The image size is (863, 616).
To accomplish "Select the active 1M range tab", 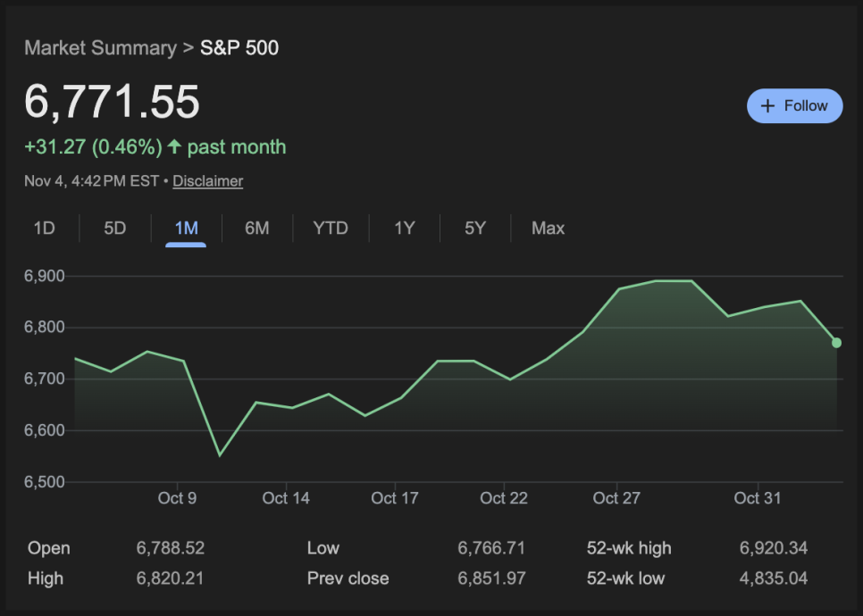I will pos(186,229).
